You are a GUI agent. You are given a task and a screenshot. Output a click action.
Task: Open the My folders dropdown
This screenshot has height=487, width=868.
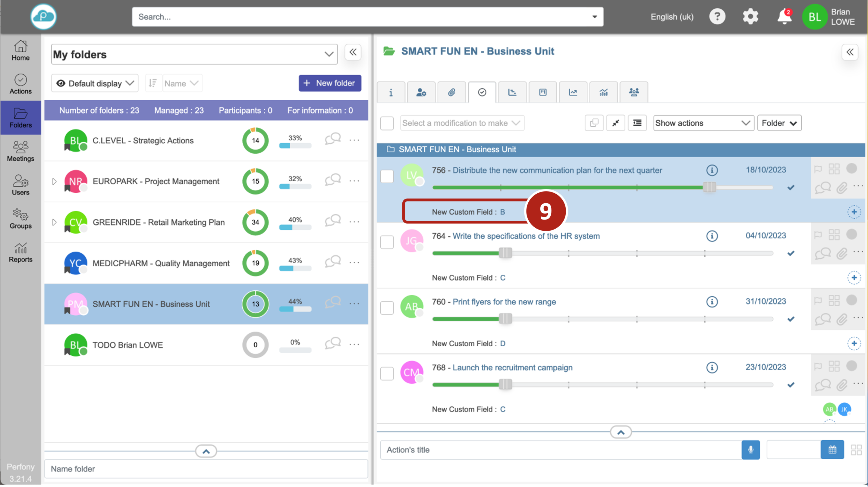pos(194,54)
